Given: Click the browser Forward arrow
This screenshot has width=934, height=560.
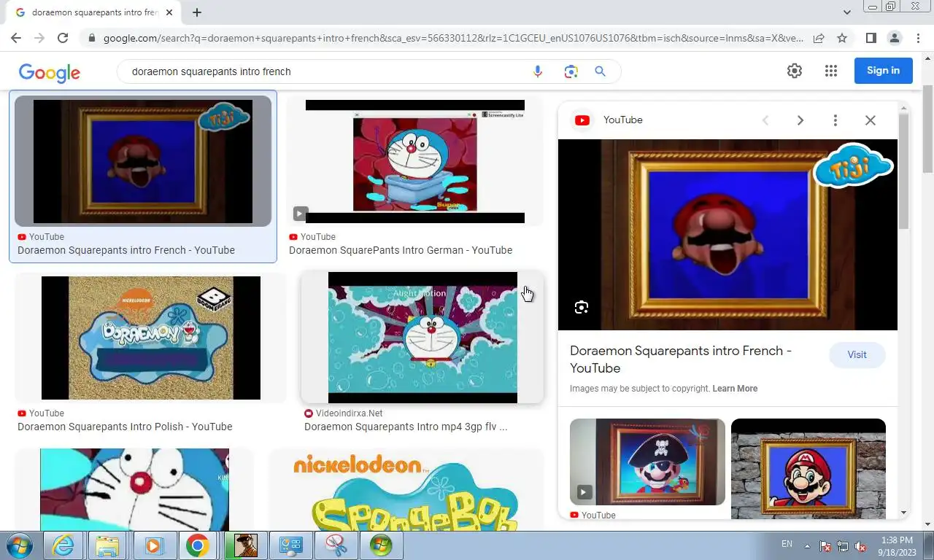Looking at the screenshot, I should coord(39,38).
